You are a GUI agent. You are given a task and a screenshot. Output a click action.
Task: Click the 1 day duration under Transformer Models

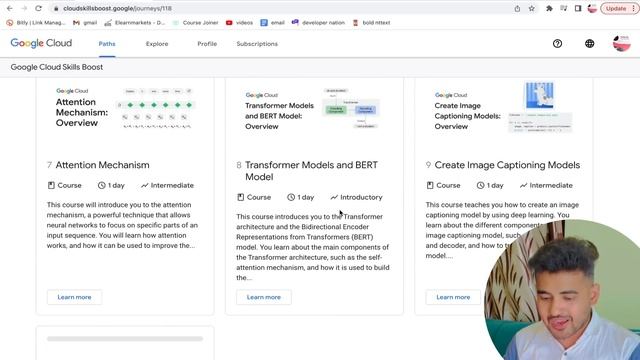[306, 197]
